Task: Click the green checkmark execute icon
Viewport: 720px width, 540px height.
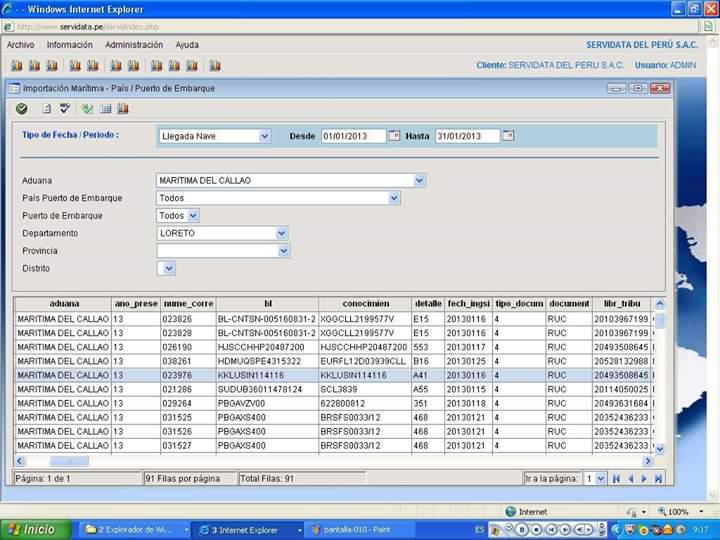Action: click(x=22, y=109)
